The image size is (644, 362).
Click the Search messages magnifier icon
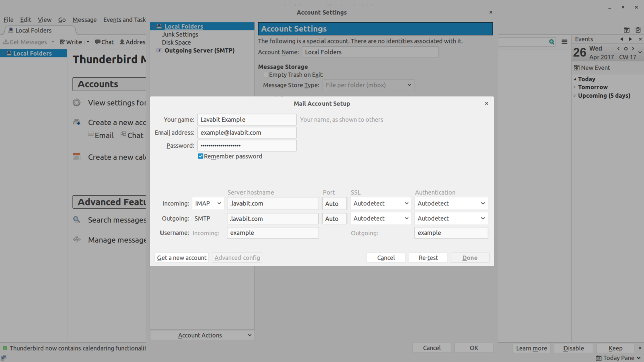77,220
